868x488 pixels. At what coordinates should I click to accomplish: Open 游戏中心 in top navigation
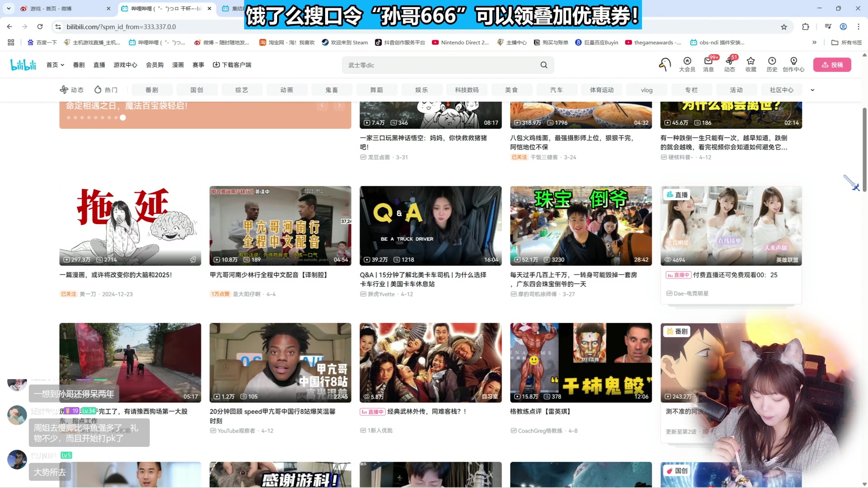pyautogui.click(x=125, y=65)
